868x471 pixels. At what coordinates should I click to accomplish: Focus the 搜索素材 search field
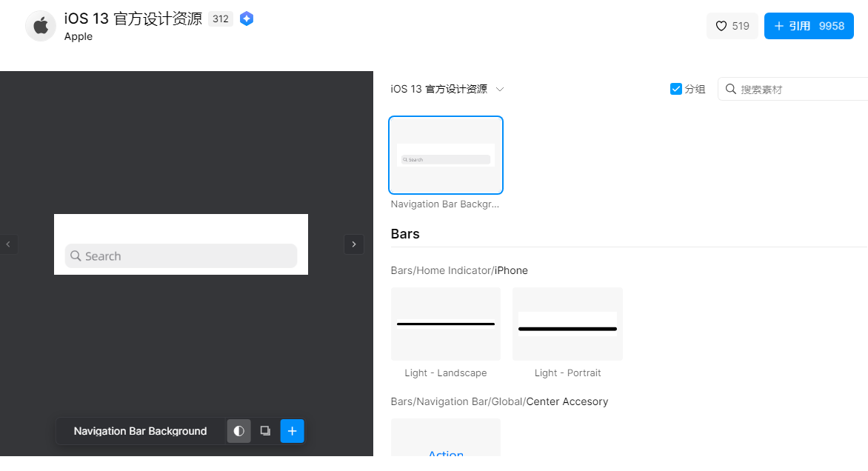[793, 89]
